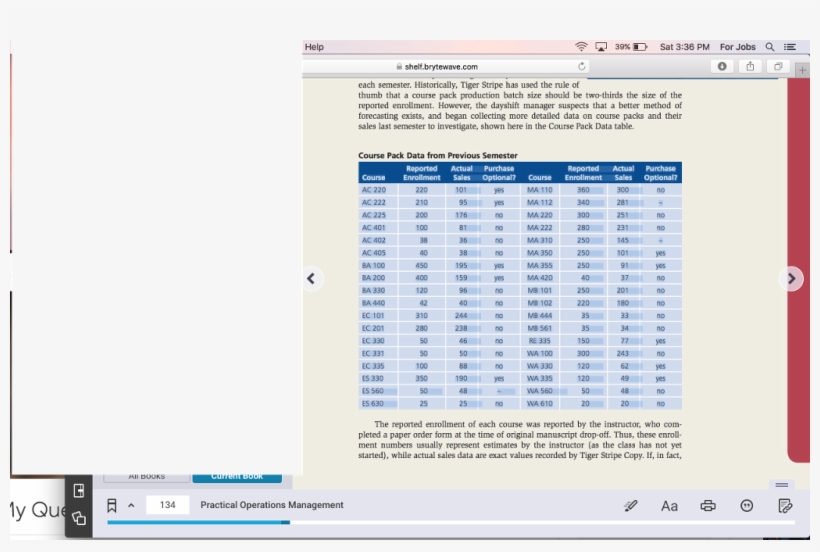Open the read-aloud face icon
Image resolution: width=820 pixels, height=552 pixels.
point(747,505)
